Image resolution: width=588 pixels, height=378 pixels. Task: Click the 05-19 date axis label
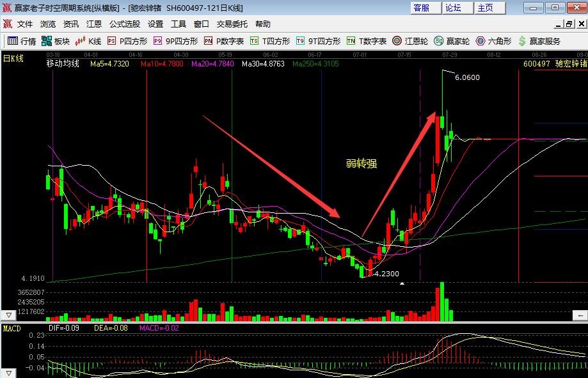coord(225,55)
